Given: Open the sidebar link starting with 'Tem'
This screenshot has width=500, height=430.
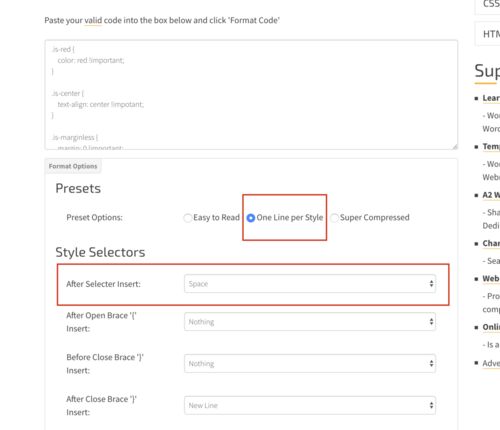Looking at the screenshot, I should [x=491, y=146].
